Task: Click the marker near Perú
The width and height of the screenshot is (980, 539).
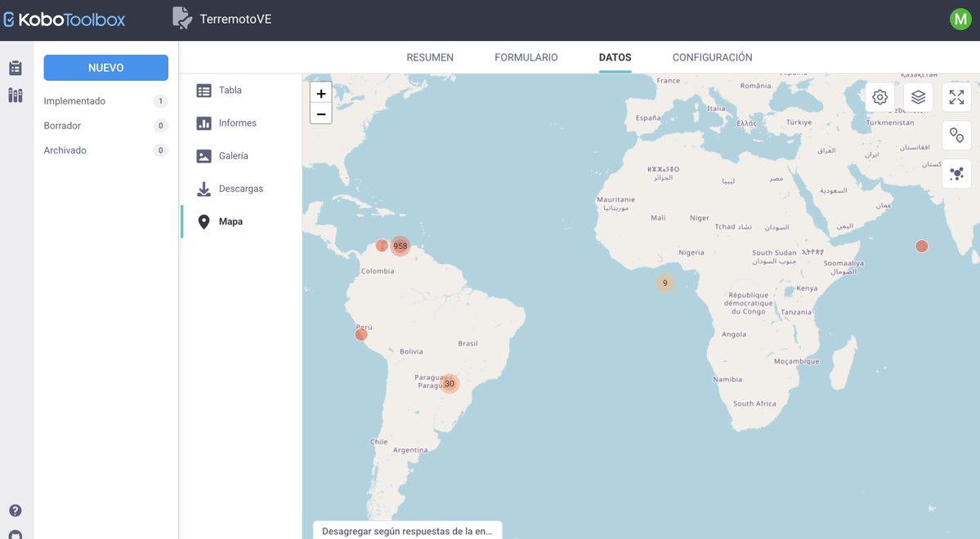Action: (361, 335)
